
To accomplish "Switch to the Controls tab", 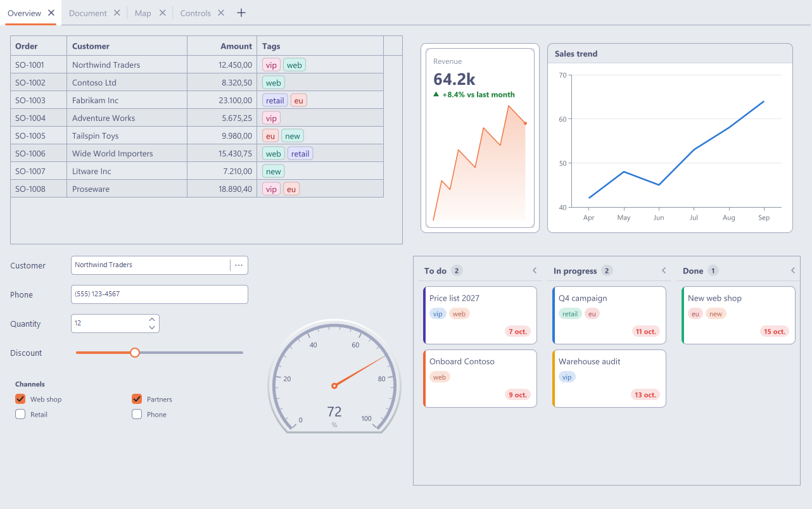I will (x=195, y=13).
